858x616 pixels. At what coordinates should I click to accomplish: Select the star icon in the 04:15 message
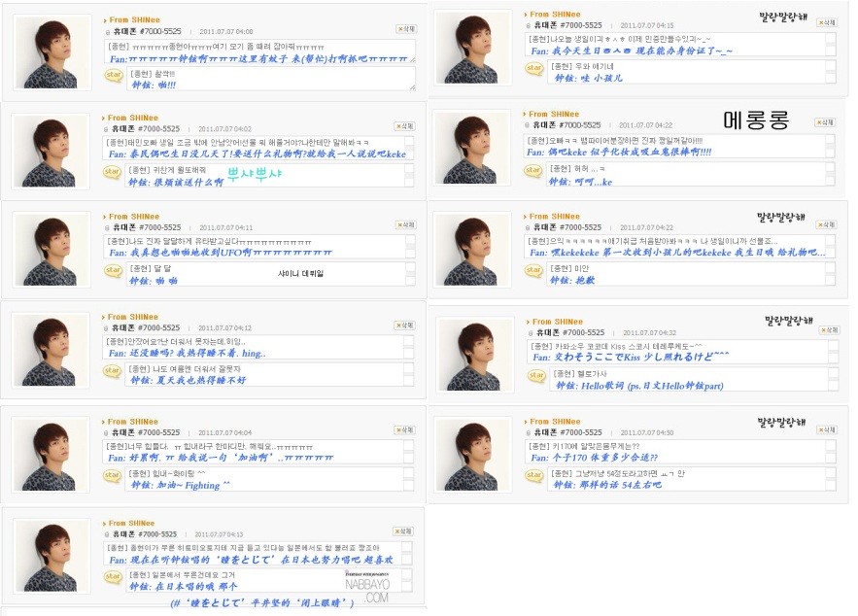(533, 68)
